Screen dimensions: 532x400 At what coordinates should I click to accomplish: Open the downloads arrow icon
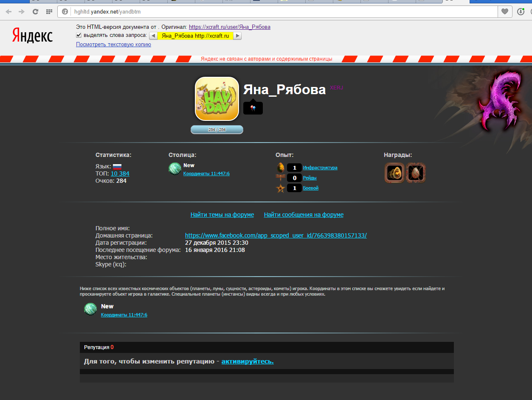point(521,11)
